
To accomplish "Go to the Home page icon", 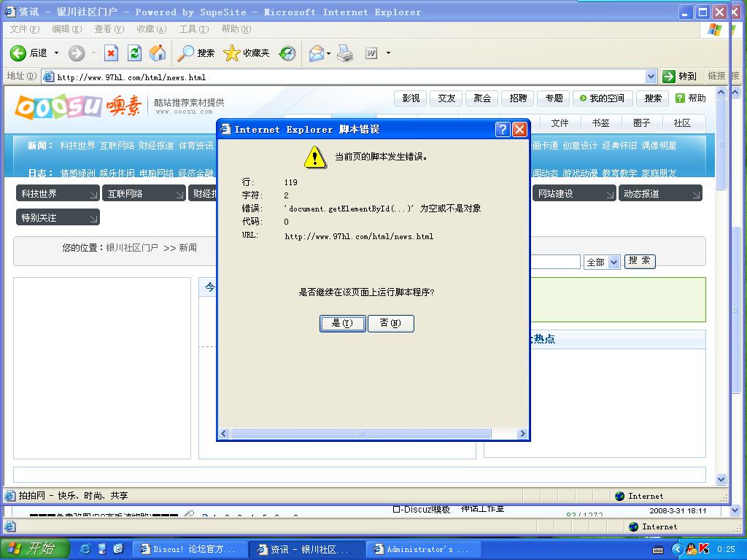I will pos(158,52).
